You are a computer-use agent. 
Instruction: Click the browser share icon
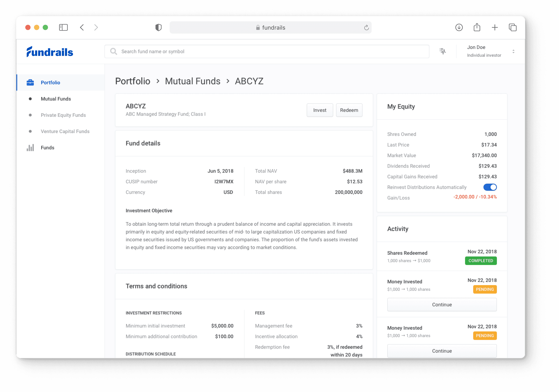coord(477,27)
